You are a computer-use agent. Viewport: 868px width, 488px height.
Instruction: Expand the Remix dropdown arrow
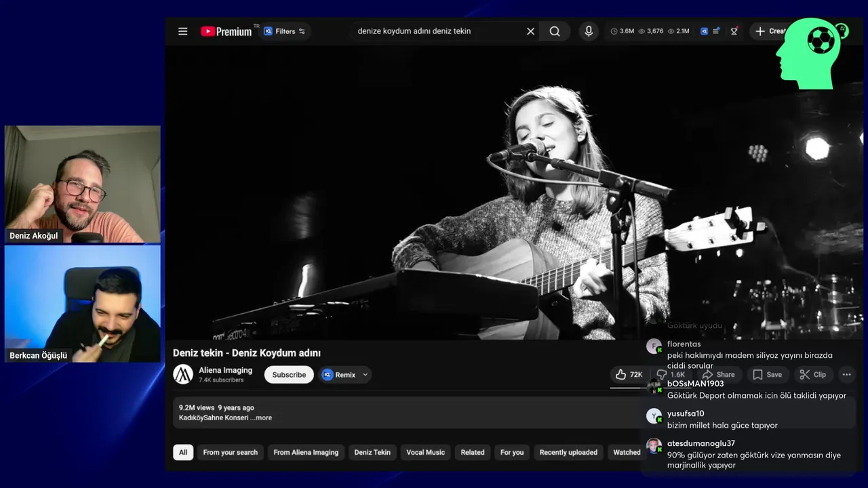pos(365,375)
